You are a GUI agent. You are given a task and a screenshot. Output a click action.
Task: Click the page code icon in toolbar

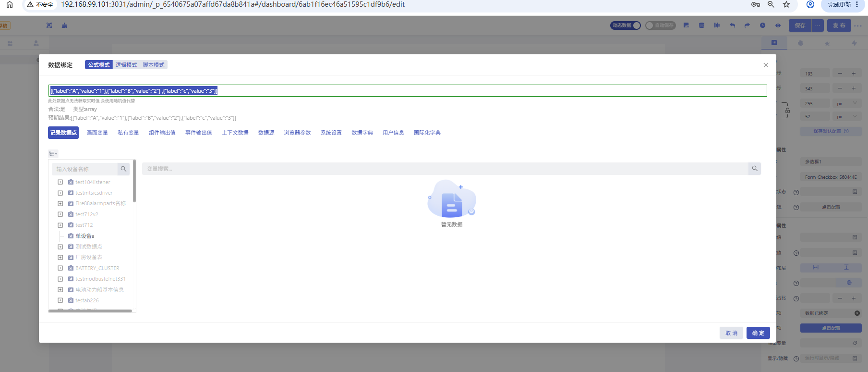point(686,25)
